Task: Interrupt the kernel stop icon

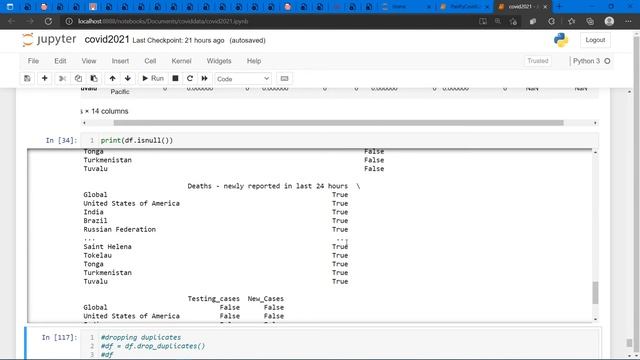Action: point(175,78)
